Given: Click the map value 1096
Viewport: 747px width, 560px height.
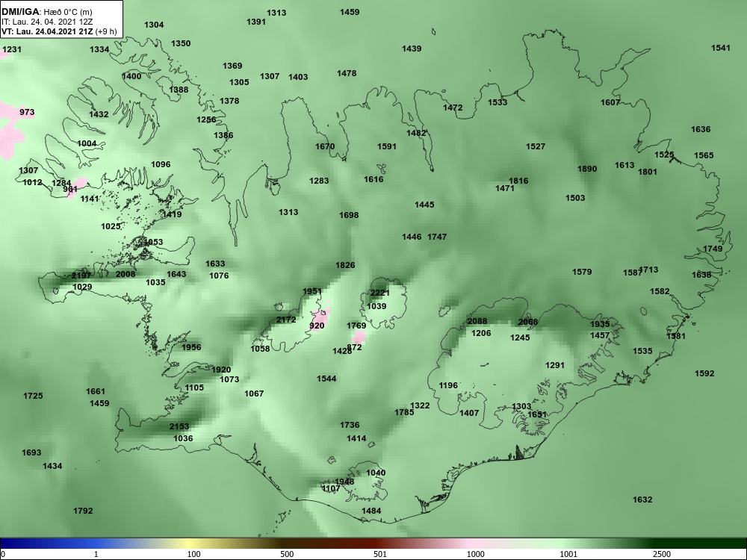Looking at the screenshot, I should pyautogui.click(x=161, y=165).
